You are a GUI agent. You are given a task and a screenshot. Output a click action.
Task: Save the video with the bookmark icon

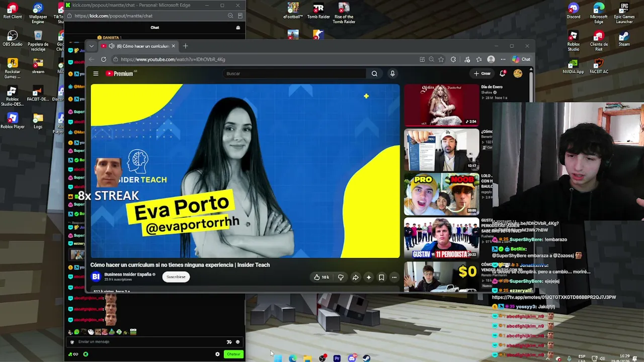[381, 277]
